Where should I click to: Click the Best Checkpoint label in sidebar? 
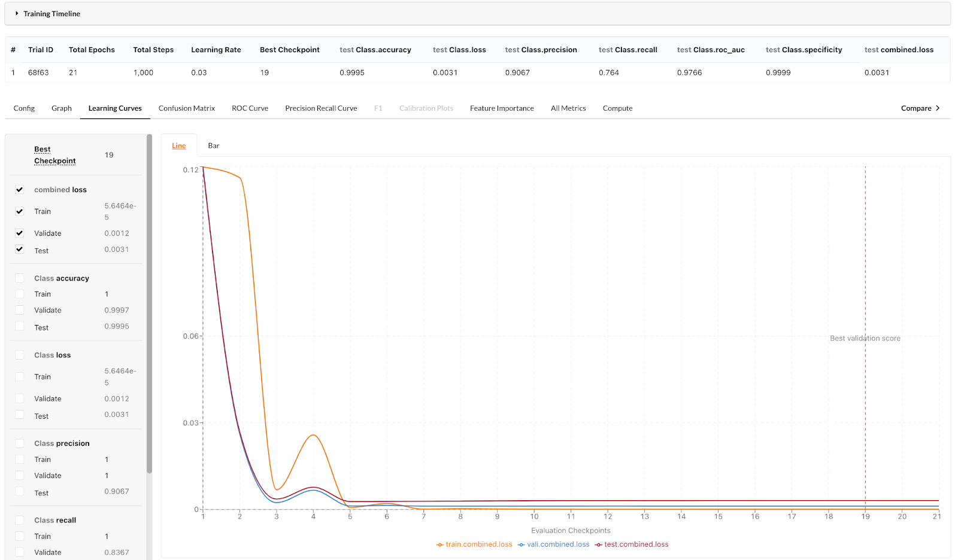[x=55, y=155]
